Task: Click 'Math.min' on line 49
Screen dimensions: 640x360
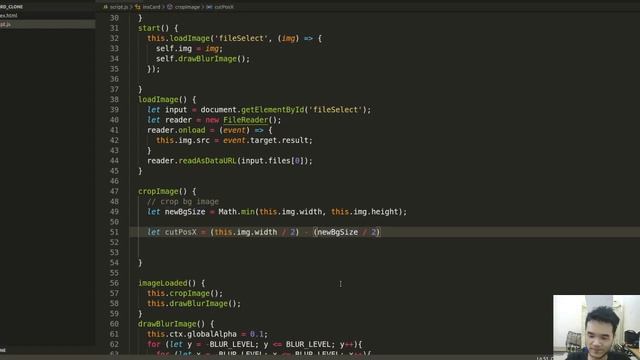Action: (x=236, y=212)
